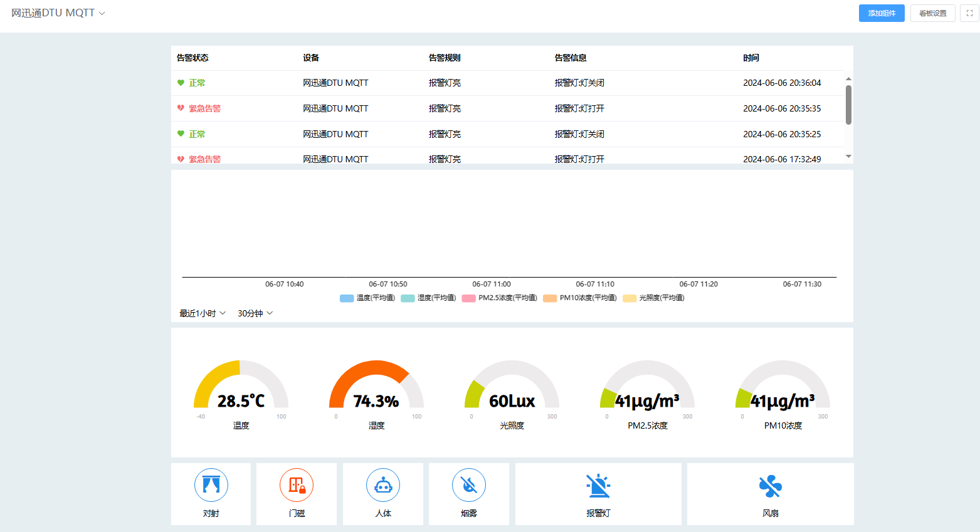Click the green heart icon in first alarm row
Viewport: 980px width, 532px height.
(181, 83)
